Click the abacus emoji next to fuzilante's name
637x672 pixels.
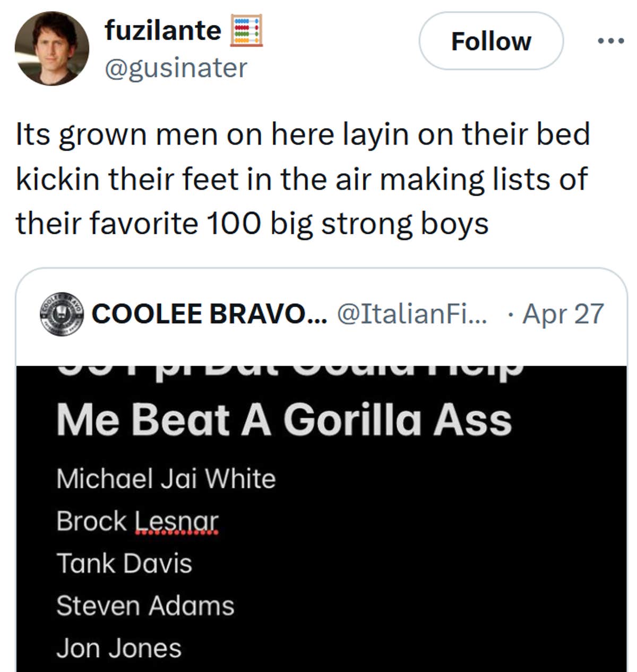coord(247,30)
